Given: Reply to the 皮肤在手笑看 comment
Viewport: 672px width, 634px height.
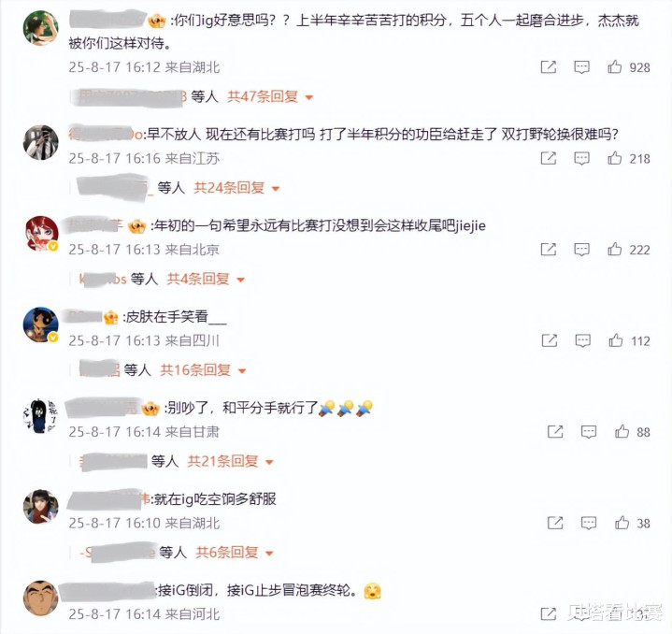Looking at the screenshot, I should pos(582,340).
